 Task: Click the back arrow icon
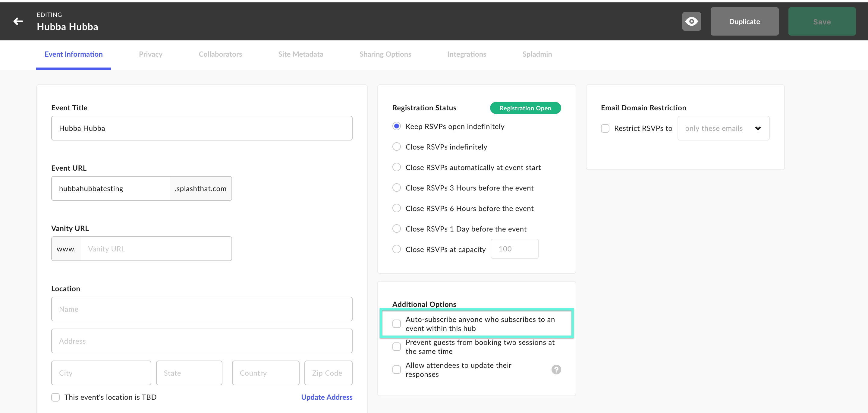point(18,22)
